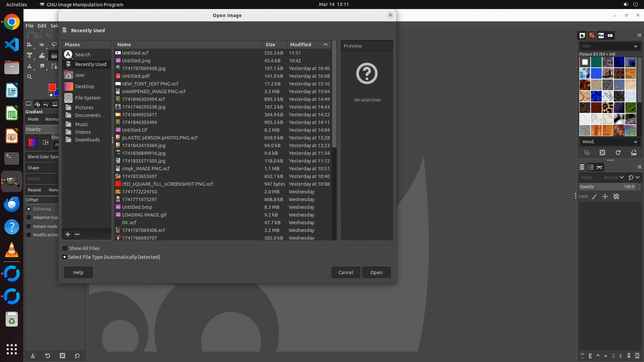The height and width of the screenshot is (362, 644).
Task: Expand Select File Type section
Action: tap(64, 257)
